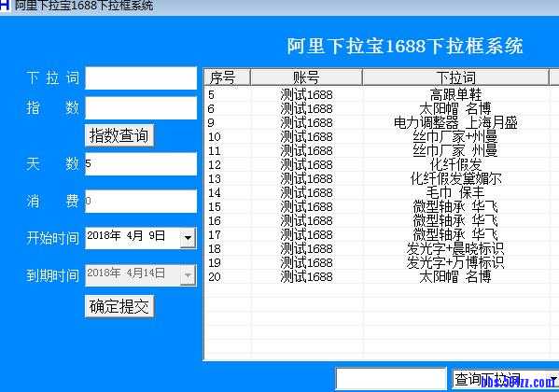Screen dimensions: 559x392
Task: Submit with the 确定提交 button
Action: [x=119, y=306]
